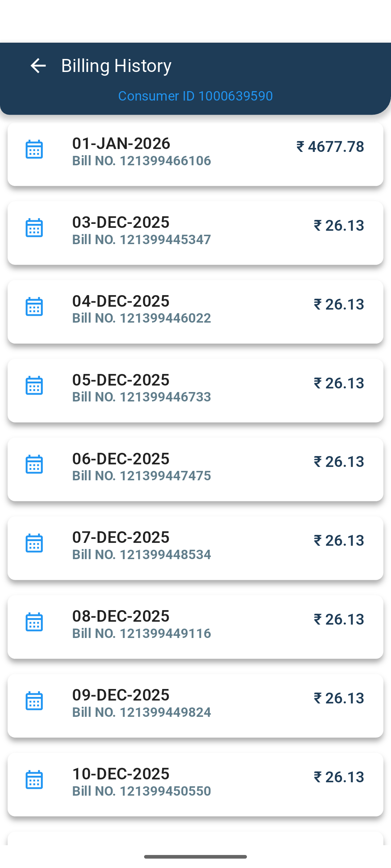The image size is (391, 868).
Task: Click calendar icon for 07-DEC-2025 bill
Action: point(34,543)
